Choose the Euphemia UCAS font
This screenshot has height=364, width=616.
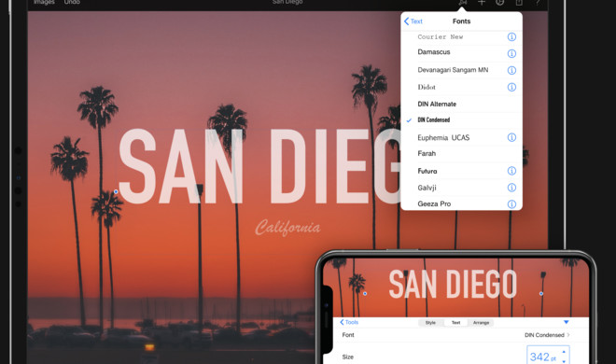(x=443, y=137)
